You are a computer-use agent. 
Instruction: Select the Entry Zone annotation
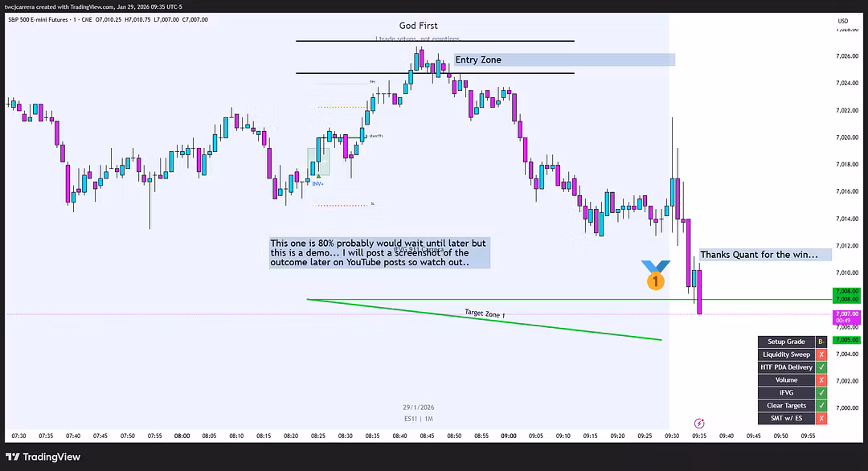[478, 59]
